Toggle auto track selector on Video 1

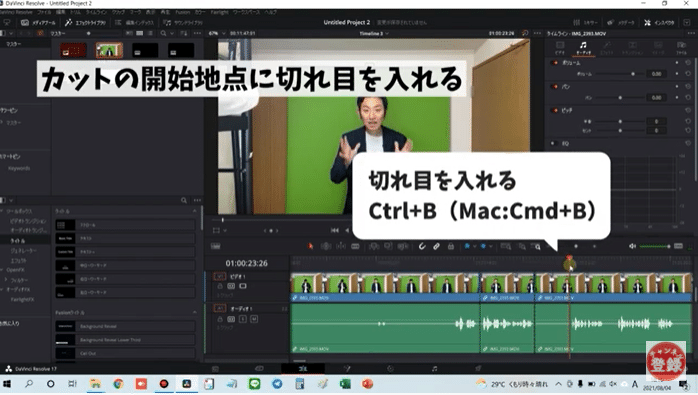pos(231,286)
